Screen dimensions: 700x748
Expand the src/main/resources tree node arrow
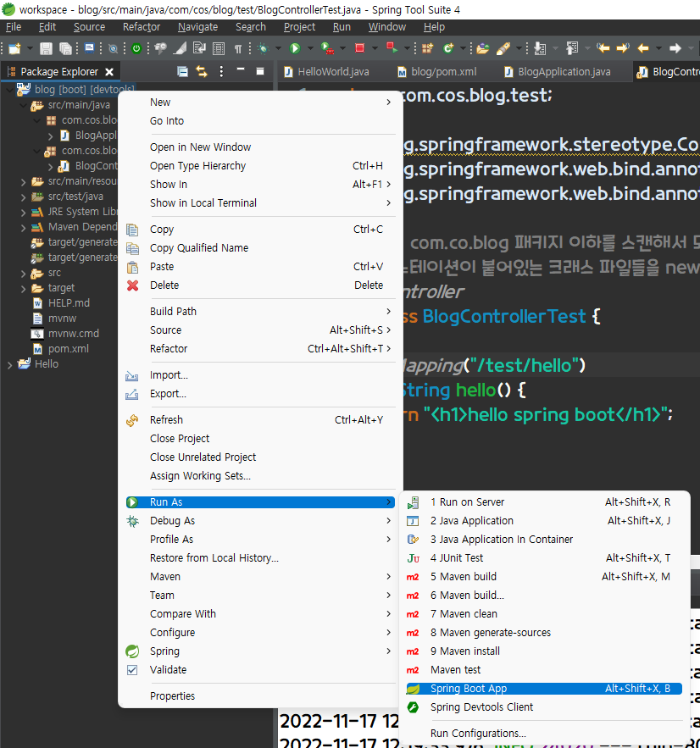23,182
